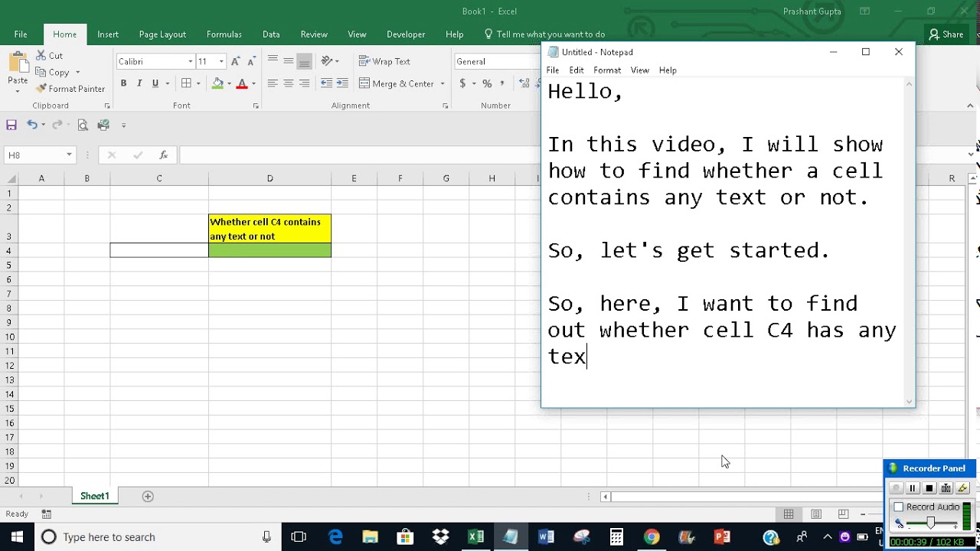
Task: Activate the Format Painter brush
Action: click(x=70, y=89)
